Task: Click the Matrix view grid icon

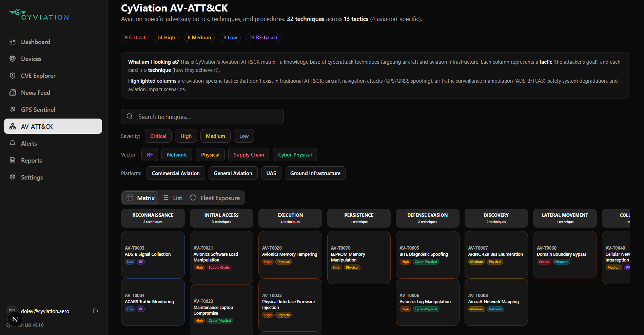Action: pos(130,198)
